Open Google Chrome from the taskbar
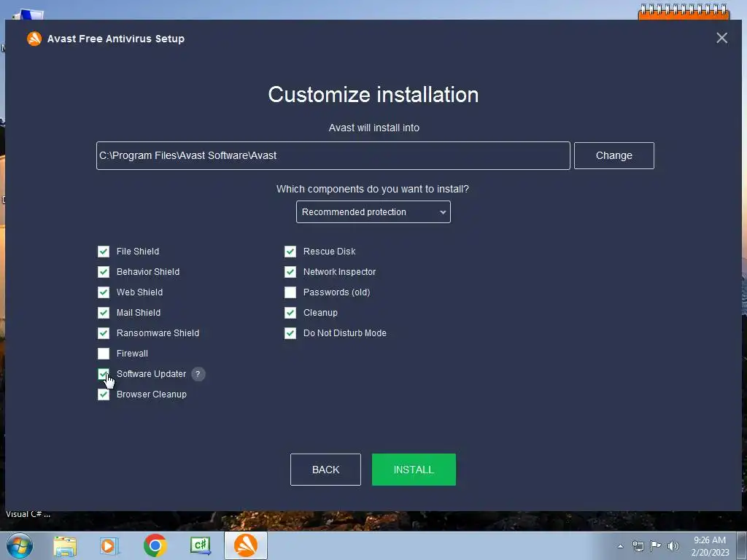The height and width of the screenshot is (560, 747). point(155,545)
